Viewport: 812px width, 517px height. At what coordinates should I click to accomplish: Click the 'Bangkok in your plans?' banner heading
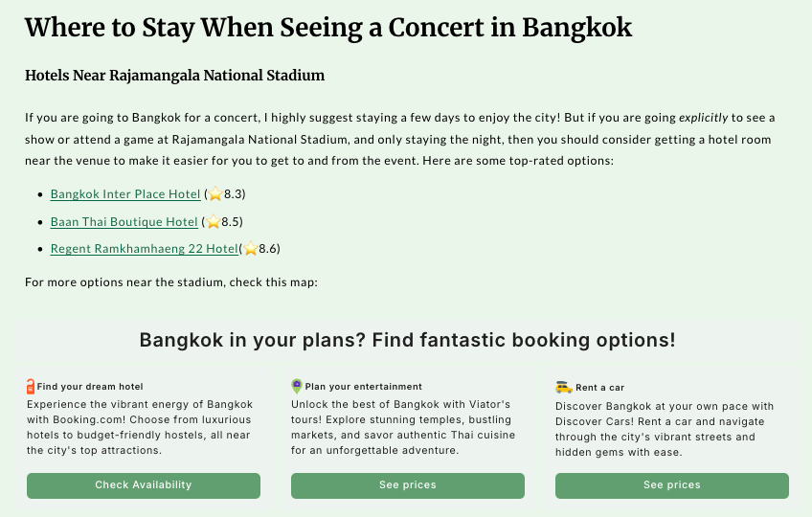tap(408, 340)
